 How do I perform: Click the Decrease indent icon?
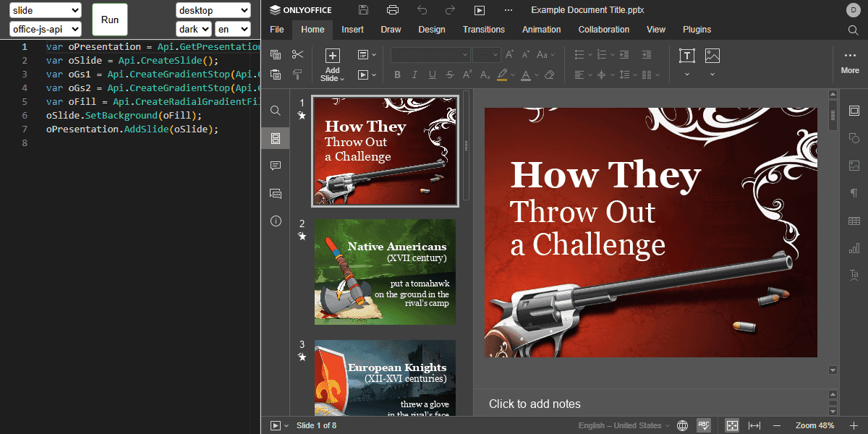point(624,55)
